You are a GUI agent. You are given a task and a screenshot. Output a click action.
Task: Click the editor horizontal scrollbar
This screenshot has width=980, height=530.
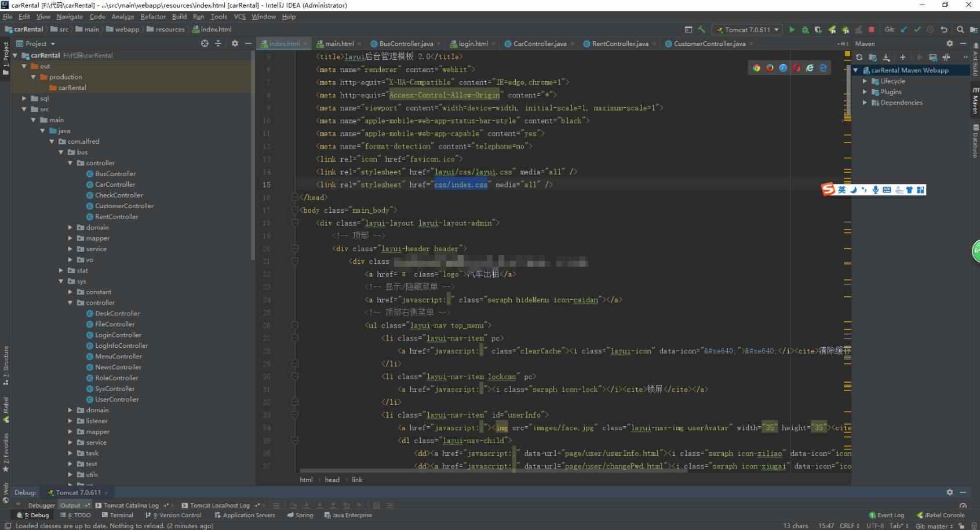(x=493, y=471)
